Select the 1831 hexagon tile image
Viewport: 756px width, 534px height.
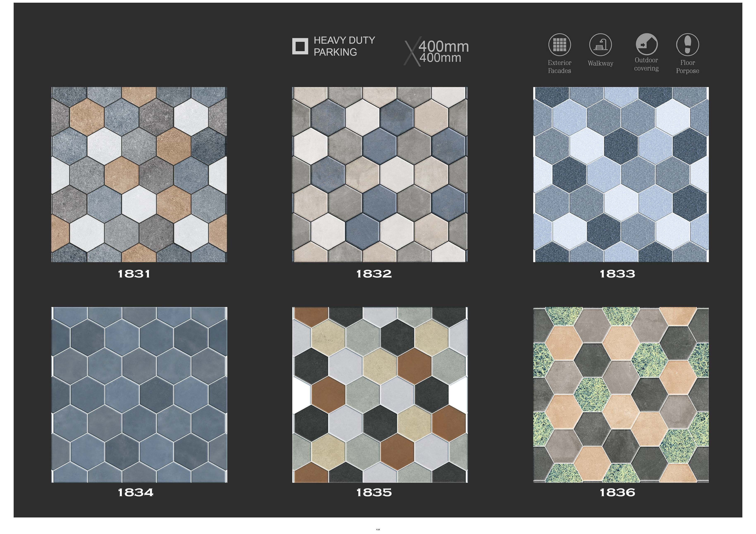pyautogui.click(x=139, y=174)
